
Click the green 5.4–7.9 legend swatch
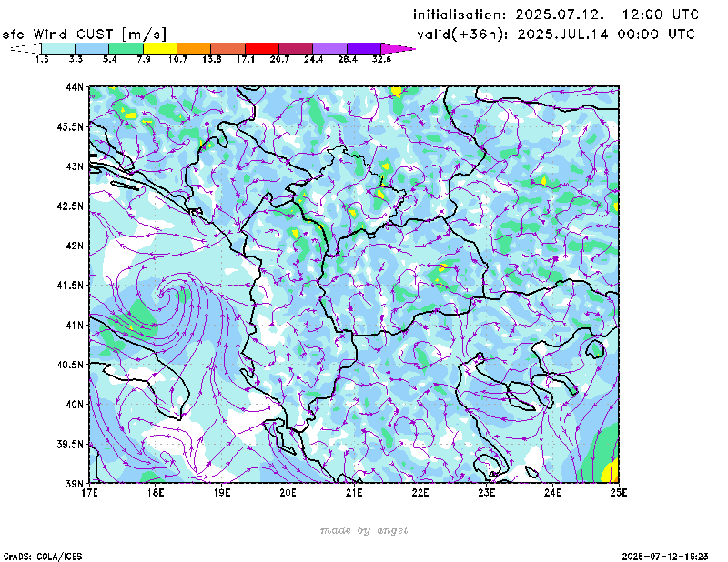pos(126,47)
